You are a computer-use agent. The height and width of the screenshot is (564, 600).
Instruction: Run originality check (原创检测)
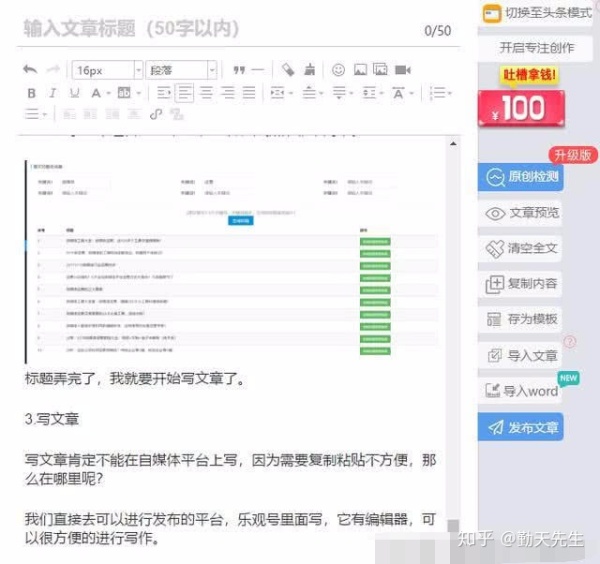(x=520, y=177)
